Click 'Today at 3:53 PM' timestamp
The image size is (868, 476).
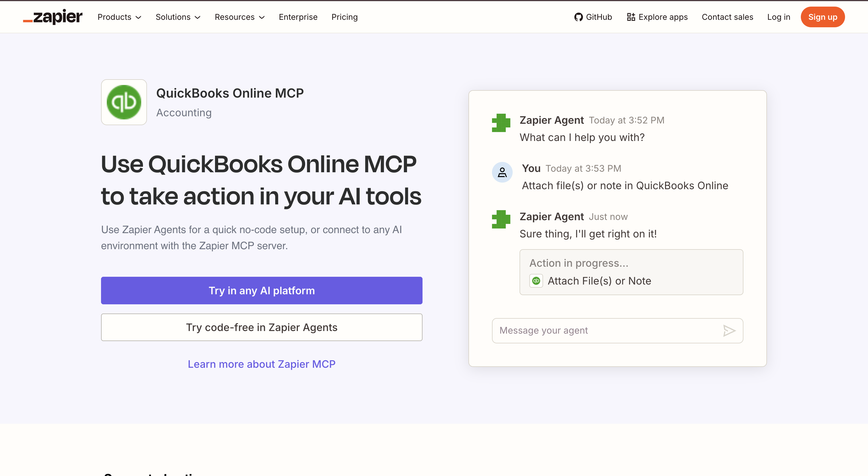click(x=583, y=169)
